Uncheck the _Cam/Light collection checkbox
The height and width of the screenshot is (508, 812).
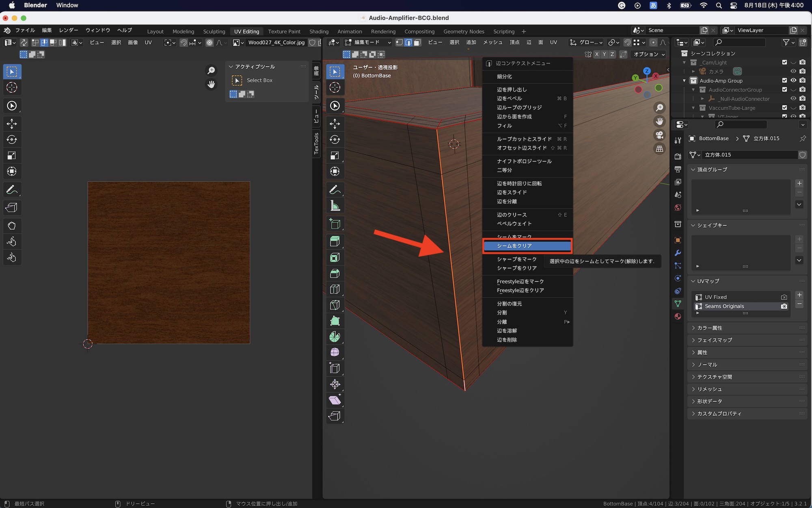784,62
